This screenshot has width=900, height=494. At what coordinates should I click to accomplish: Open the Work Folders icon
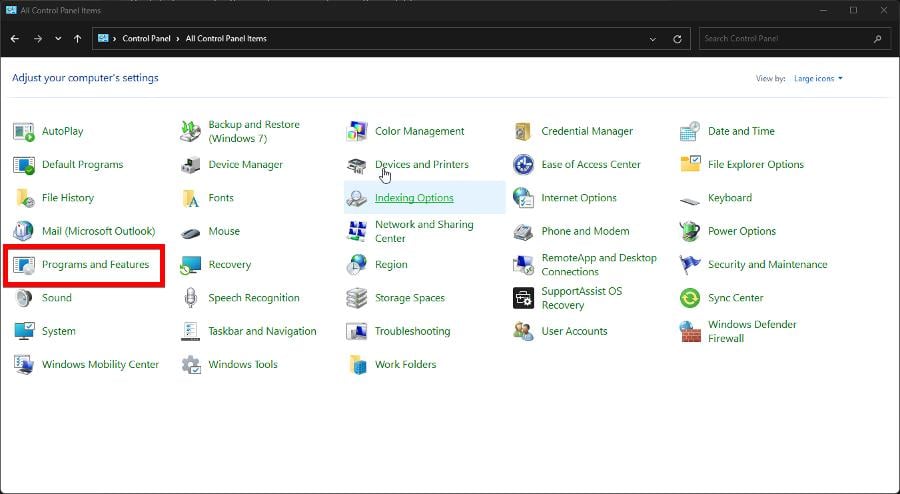356,364
